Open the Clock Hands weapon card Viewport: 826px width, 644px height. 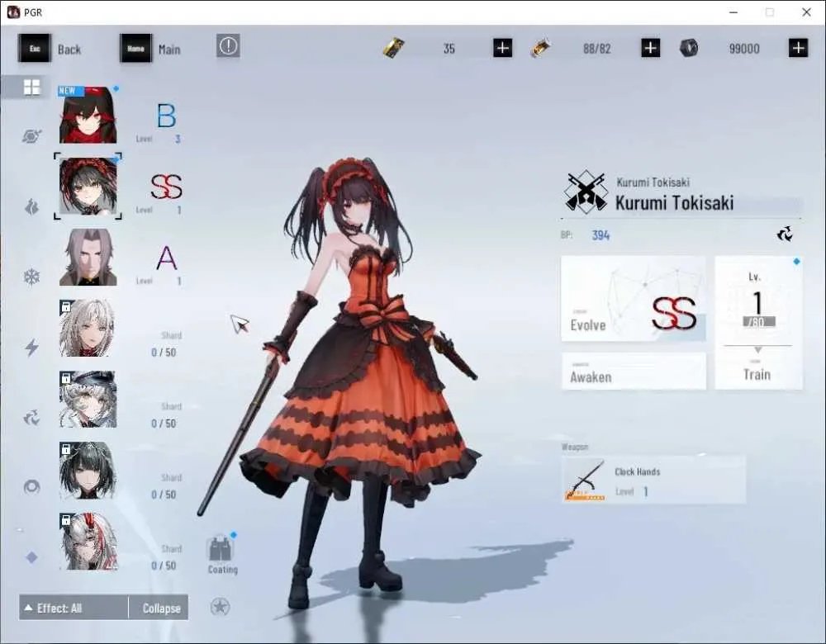(653, 480)
